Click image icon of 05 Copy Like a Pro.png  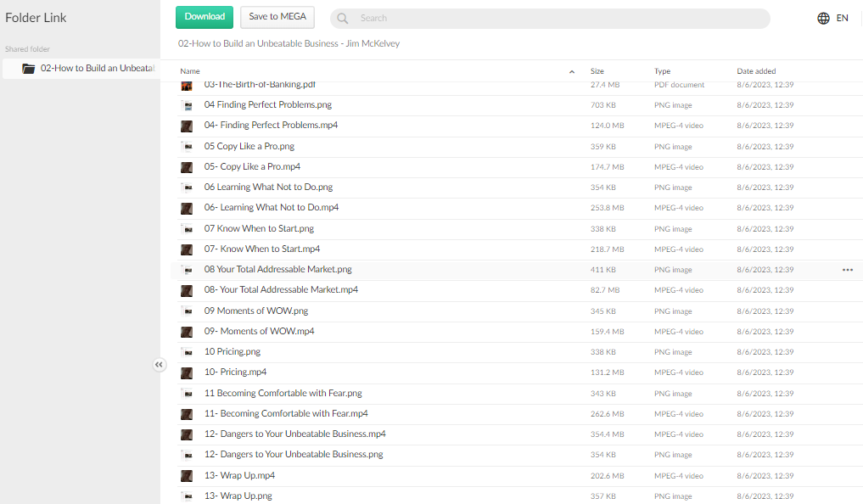tap(186, 147)
